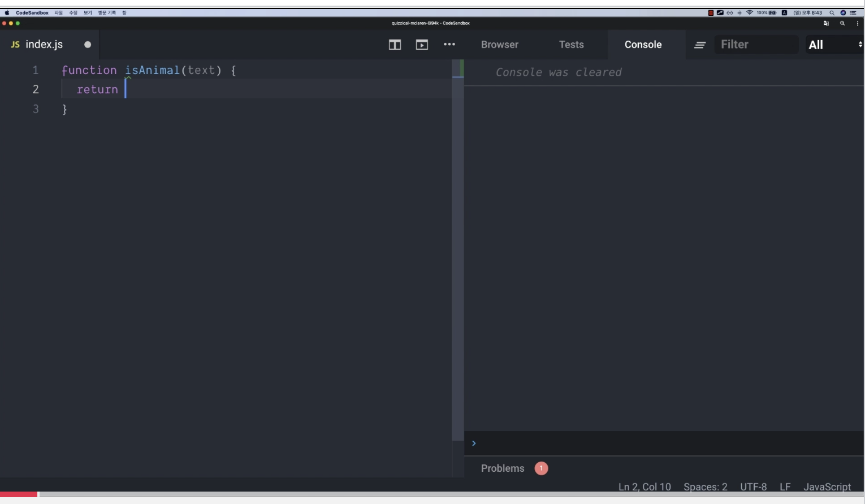Select the Console tab

643,45
